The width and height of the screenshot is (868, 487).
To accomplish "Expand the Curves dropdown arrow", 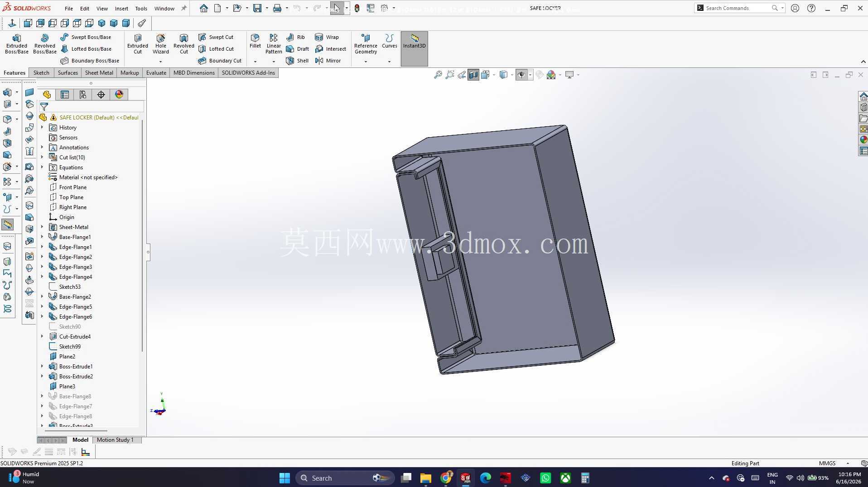I will coord(389,62).
